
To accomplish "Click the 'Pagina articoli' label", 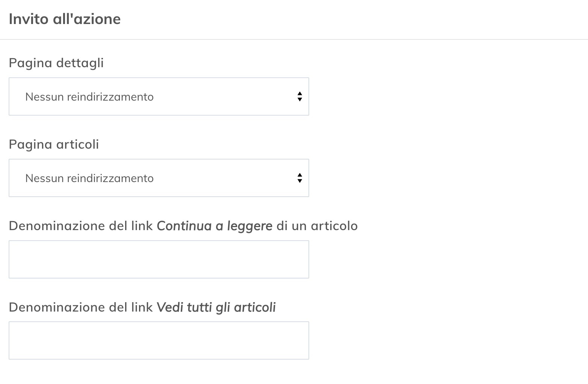I will [53, 144].
